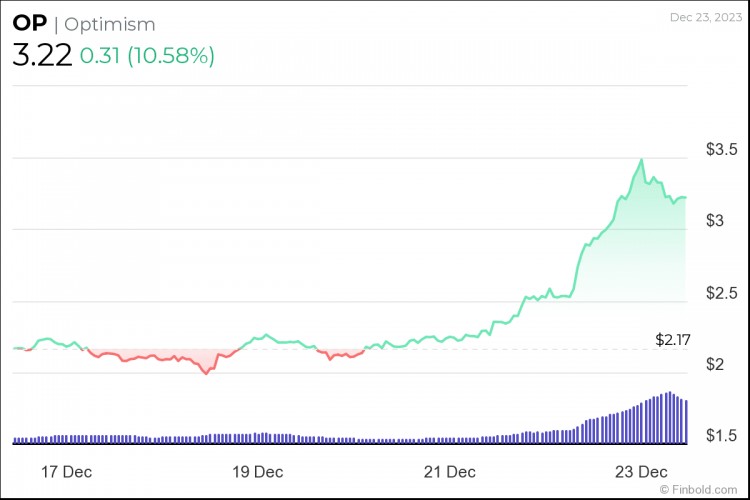
Task: Select the 21 Dec x-axis marker
Action: (448, 471)
